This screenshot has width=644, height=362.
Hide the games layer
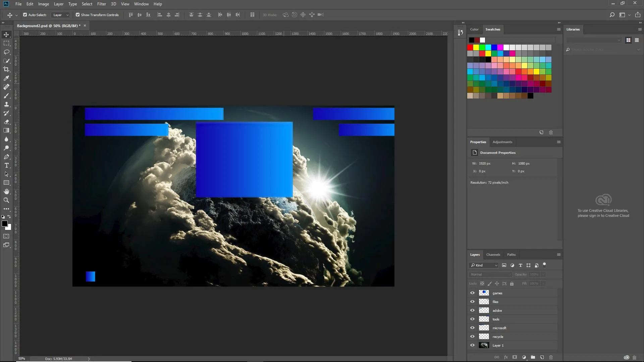tap(472, 293)
